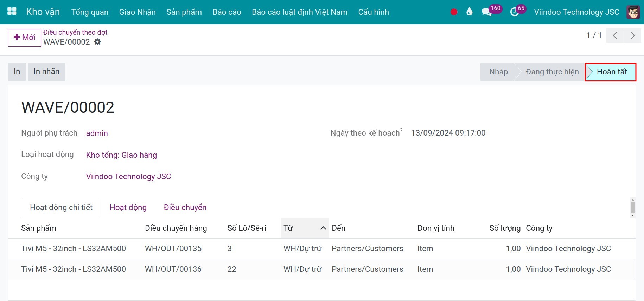This screenshot has width=644, height=301.
Task: Switch company via Viindoo Technology JSC
Action: point(576,12)
